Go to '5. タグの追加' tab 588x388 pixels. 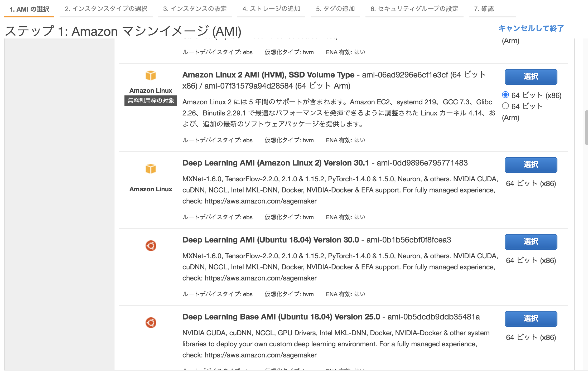point(335,9)
